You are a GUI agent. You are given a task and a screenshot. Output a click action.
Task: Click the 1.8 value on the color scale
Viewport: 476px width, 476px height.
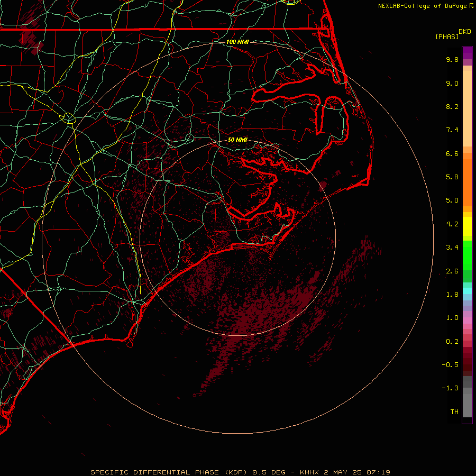click(x=452, y=295)
